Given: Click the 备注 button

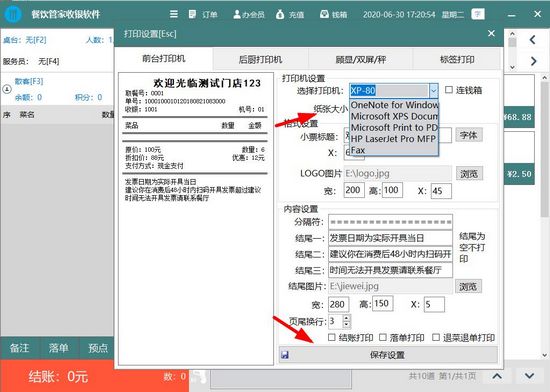Looking at the screenshot, I should pyautogui.click(x=20, y=348).
